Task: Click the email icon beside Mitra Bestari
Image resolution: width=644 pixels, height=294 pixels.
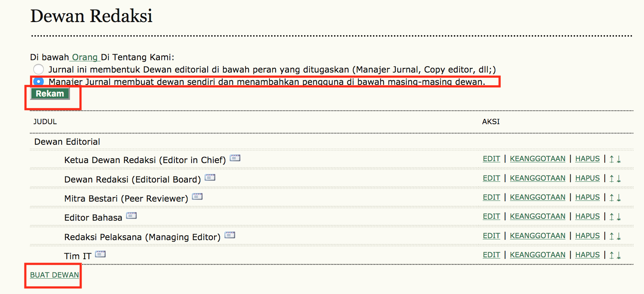Action: [x=197, y=196]
